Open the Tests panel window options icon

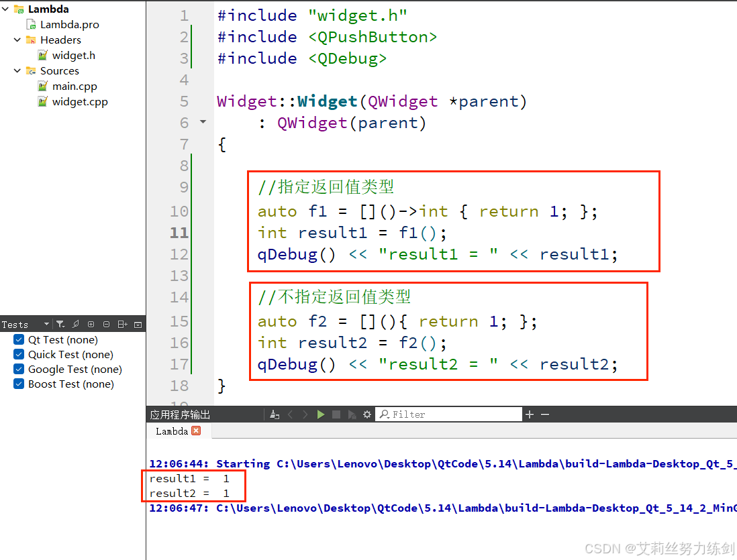pyautogui.click(x=138, y=325)
